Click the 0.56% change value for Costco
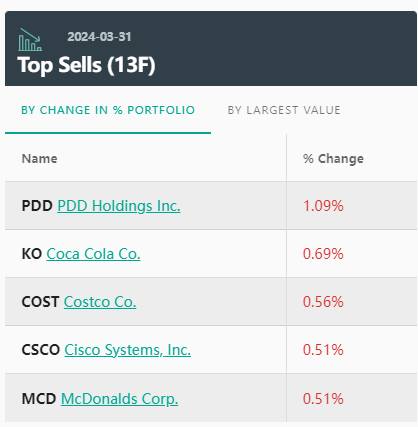The height and width of the screenshot is (427, 418). coord(323,302)
